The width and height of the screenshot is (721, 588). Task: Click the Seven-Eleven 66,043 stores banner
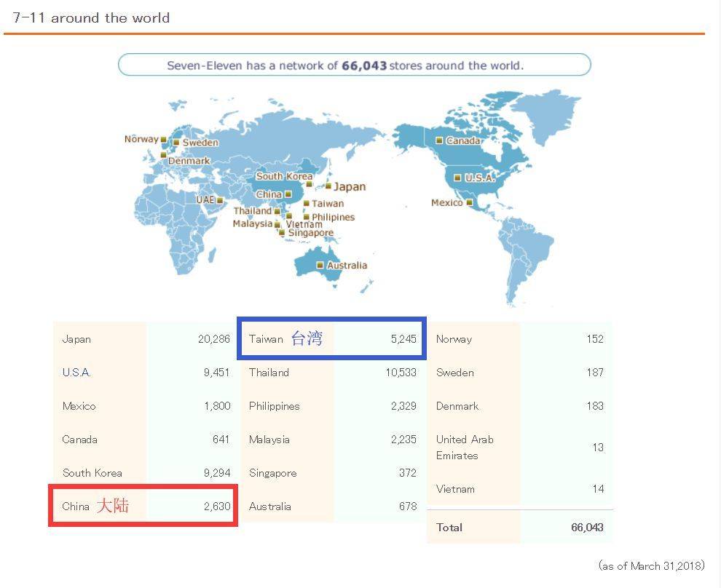[354, 65]
